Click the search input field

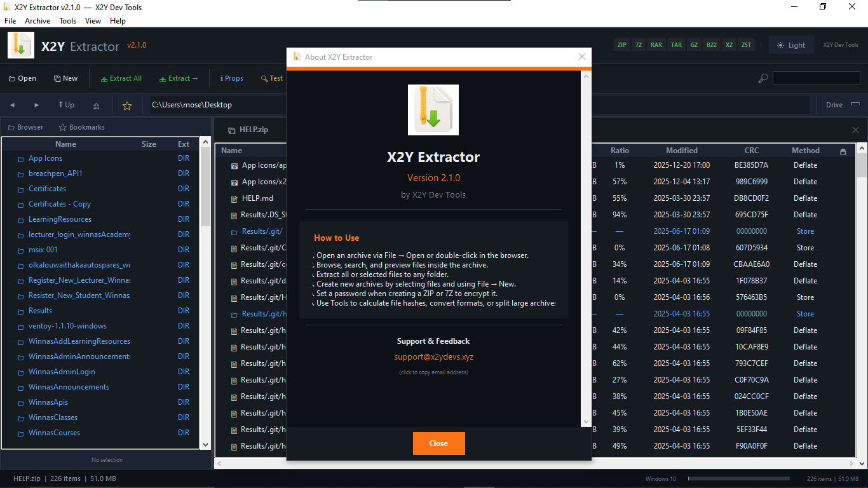[x=817, y=79]
